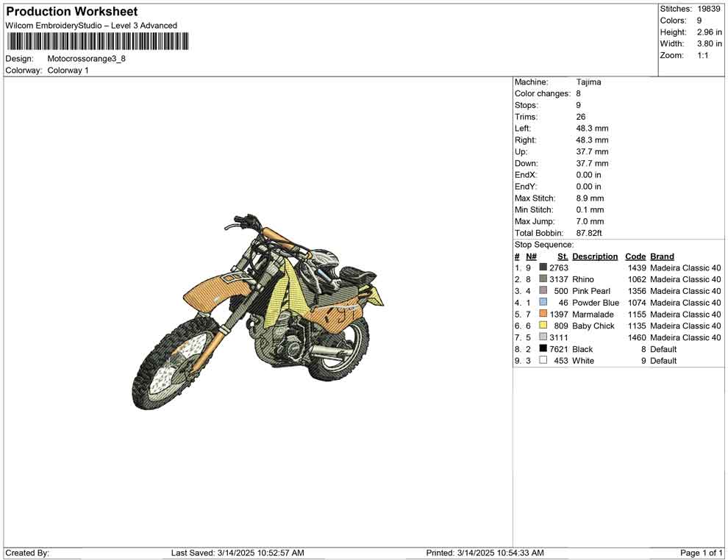Select the color chip in row 1
Viewport: 728px width, 560px height.
point(543,268)
